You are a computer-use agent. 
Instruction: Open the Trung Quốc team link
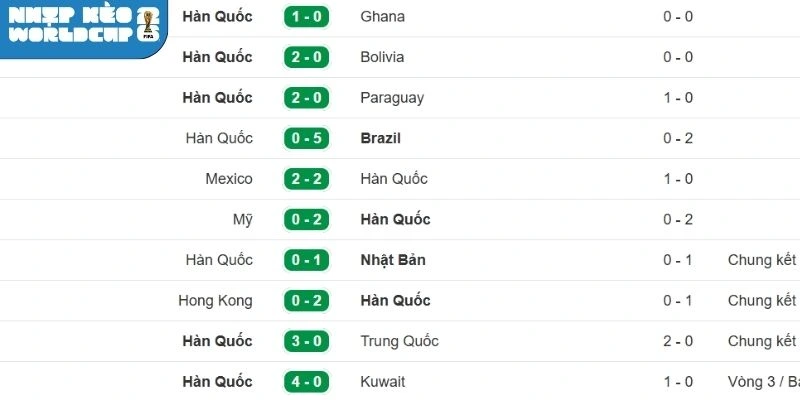tap(399, 341)
